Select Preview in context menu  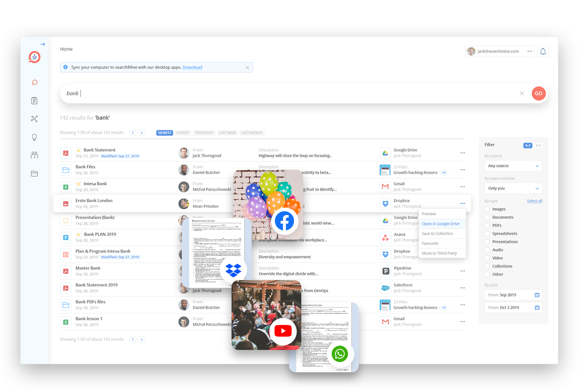442,214
